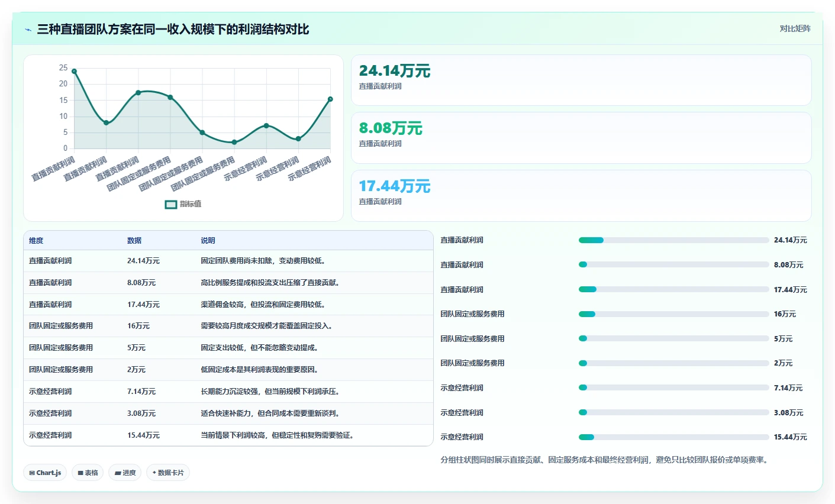Click the progress bar for 2万元
The height and width of the screenshot is (504, 835).
tap(673, 363)
